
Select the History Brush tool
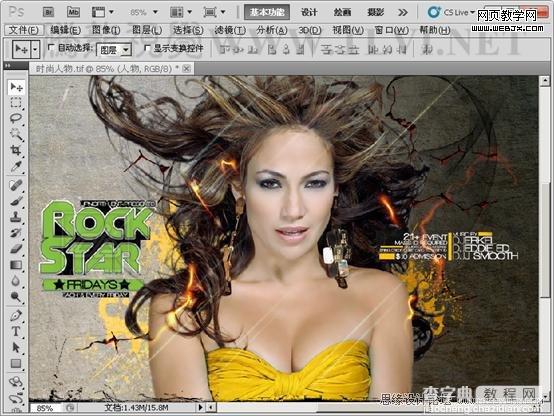click(x=16, y=233)
